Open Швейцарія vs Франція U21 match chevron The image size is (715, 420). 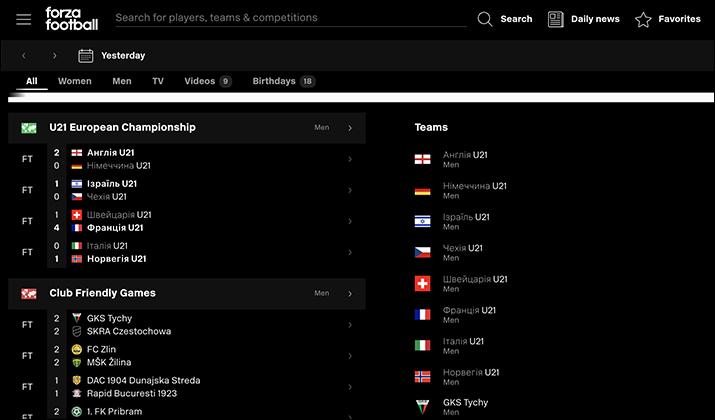(350, 221)
